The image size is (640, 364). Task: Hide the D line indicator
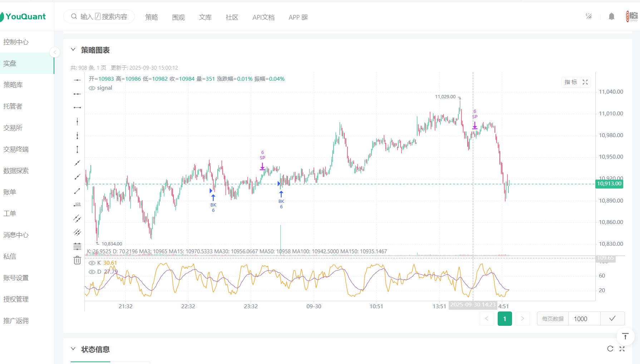point(92,272)
